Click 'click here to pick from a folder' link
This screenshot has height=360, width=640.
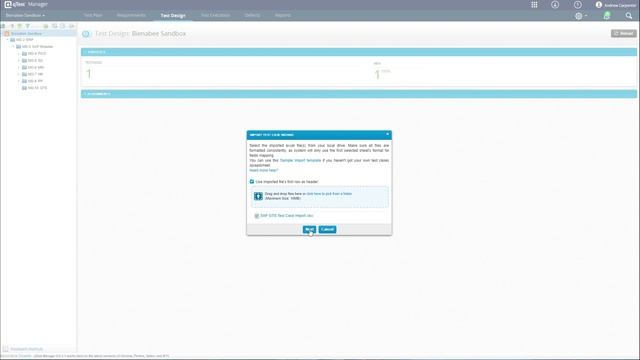coord(329,194)
